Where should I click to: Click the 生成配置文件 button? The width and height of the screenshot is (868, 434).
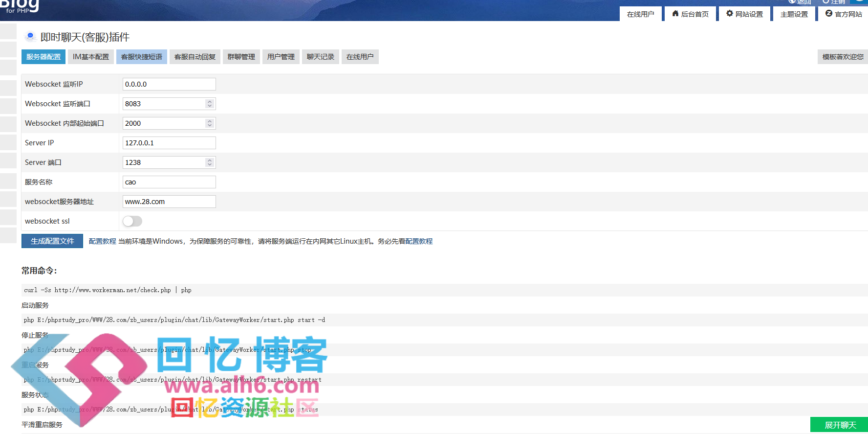[52, 241]
